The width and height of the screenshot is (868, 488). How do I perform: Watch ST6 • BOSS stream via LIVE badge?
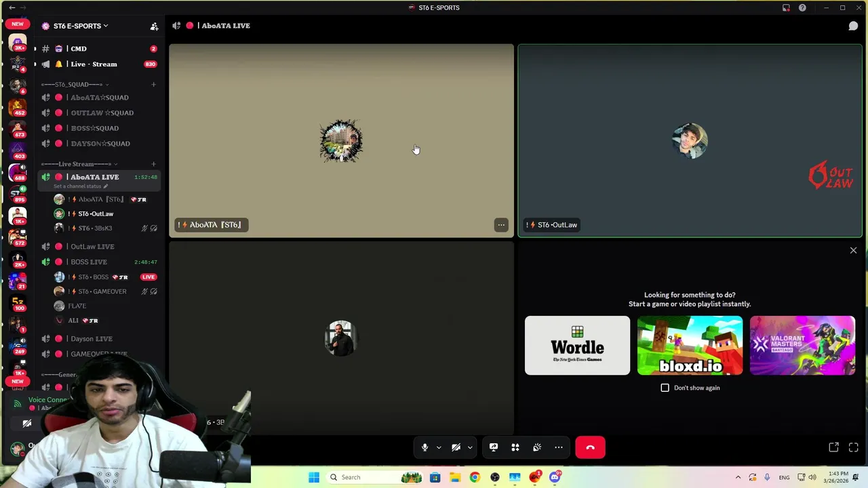click(x=149, y=277)
